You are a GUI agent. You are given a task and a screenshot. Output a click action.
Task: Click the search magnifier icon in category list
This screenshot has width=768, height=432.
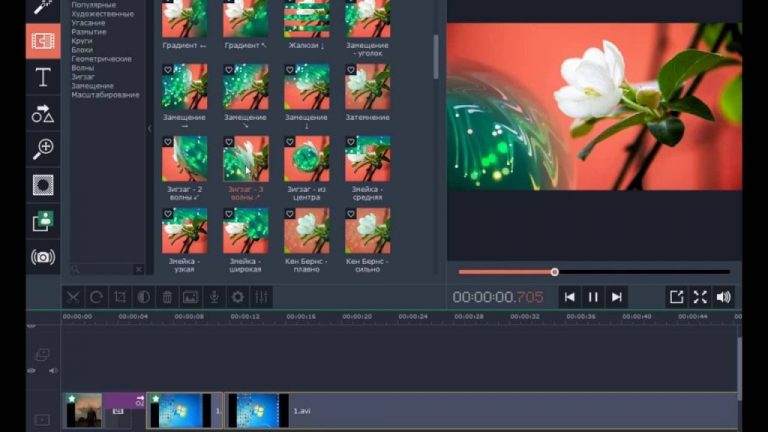click(x=75, y=269)
